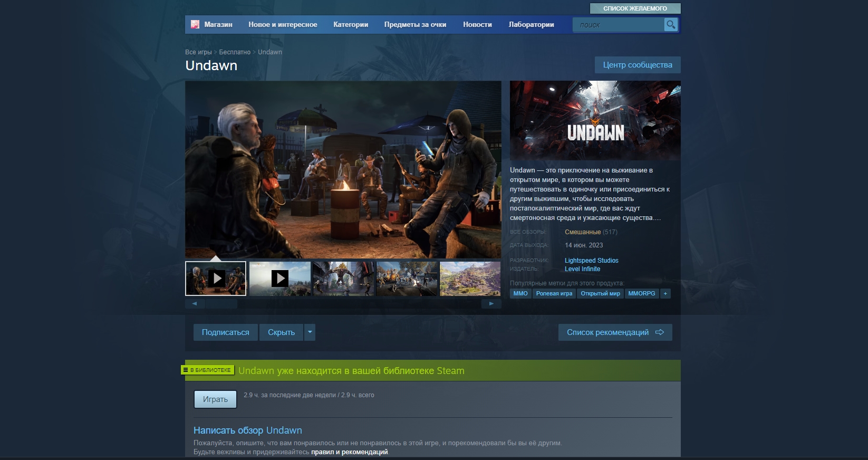The width and height of the screenshot is (868, 460).
Task: Click the Скрыть button
Action: [281, 332]
